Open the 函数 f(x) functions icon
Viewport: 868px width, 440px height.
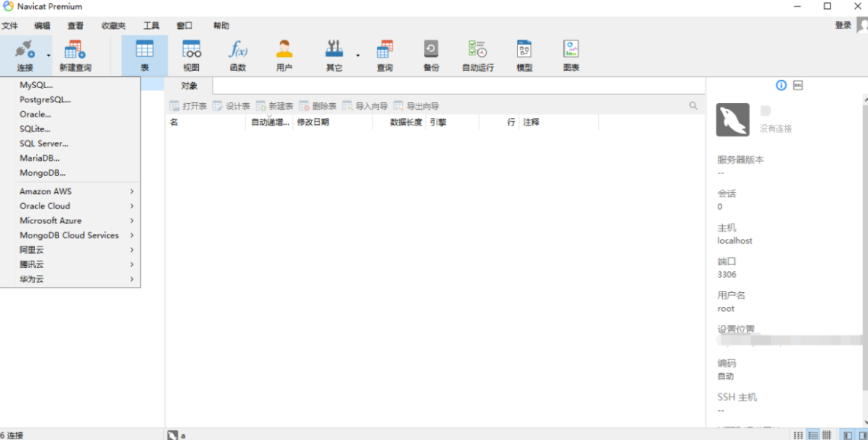(238, 49)
